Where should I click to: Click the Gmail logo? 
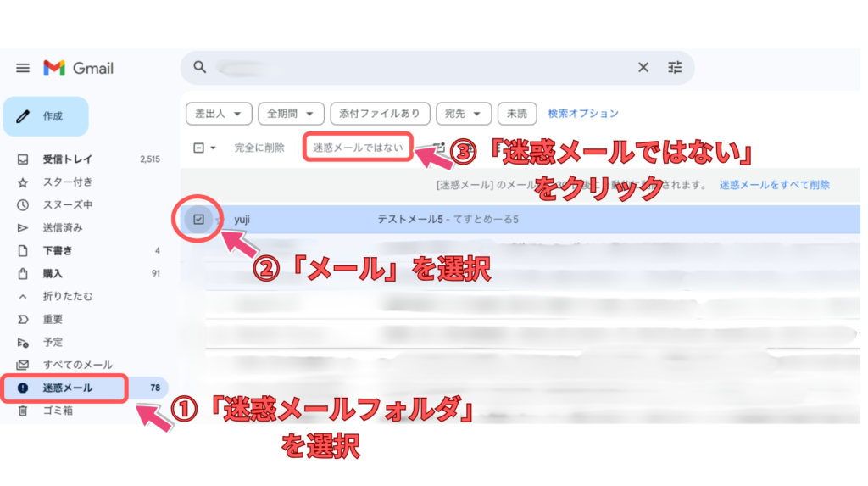(x=79, y=68)
